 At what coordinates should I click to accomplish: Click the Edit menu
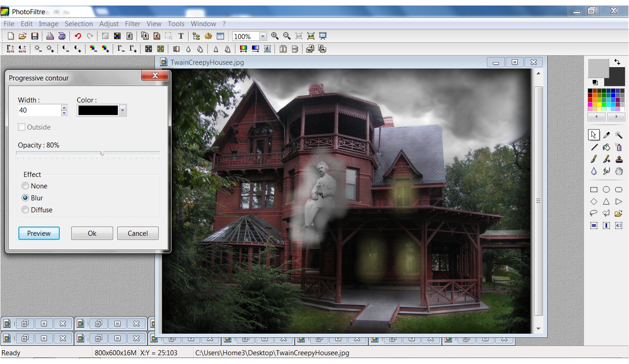27,24
